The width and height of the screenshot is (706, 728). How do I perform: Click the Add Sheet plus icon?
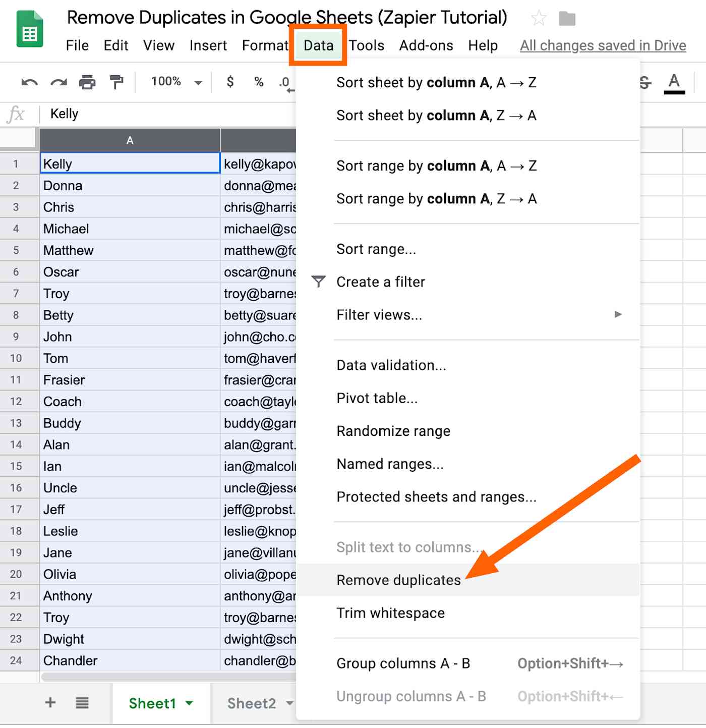[50, 702]
